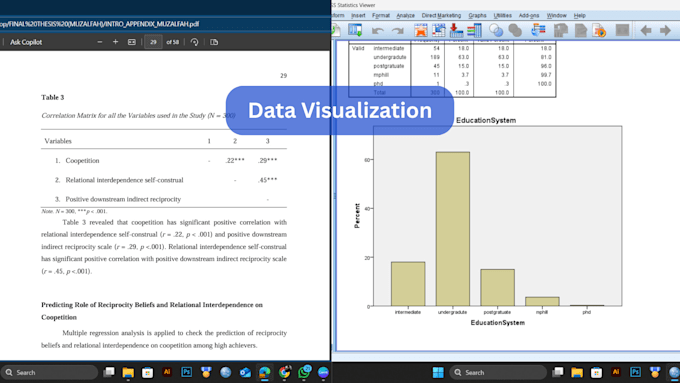Click the Go to Data star icon

point(420,30)
